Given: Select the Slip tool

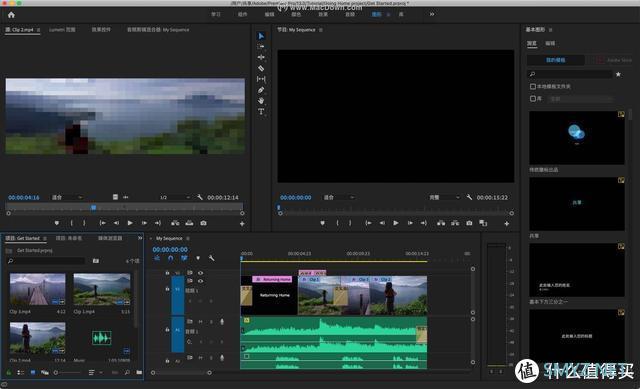Looking at the screenshot, I should (x=261, y=79).
